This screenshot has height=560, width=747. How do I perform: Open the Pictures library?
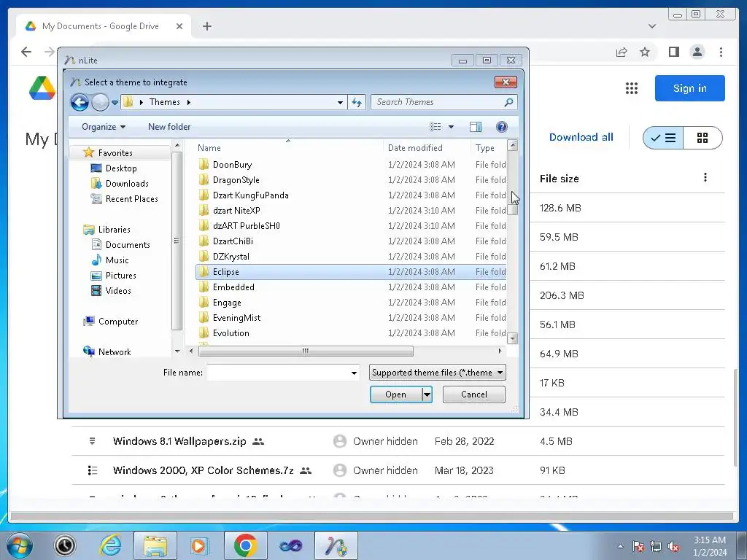120,275
